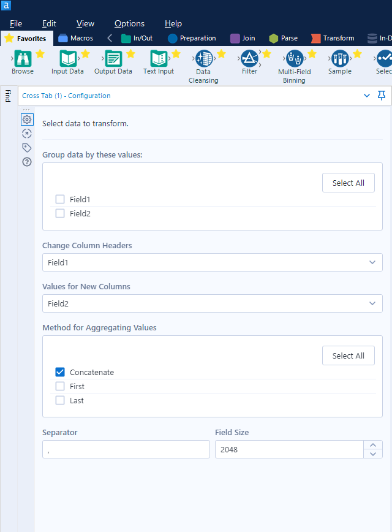Disable the Concatenate aggregation method

pyautogui.click(x=60, y=371)
